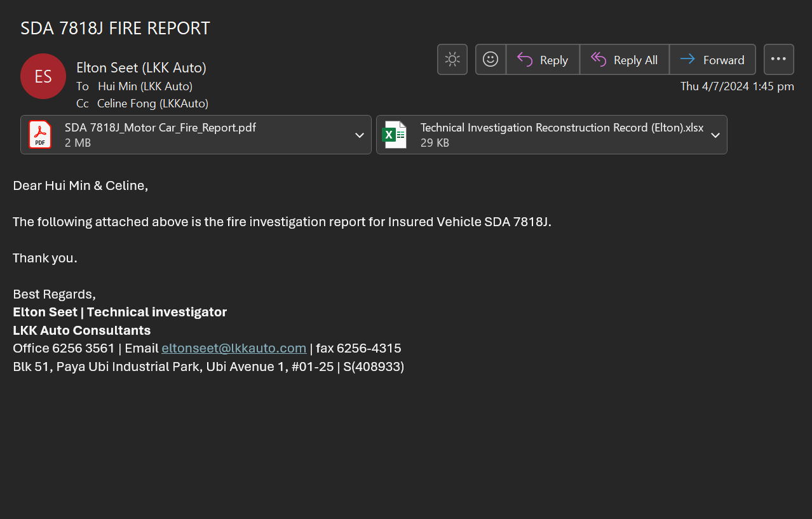Click the Technical investigator signature line
Image resolution: width=812 pixels, height=519 pixels.
120,312
